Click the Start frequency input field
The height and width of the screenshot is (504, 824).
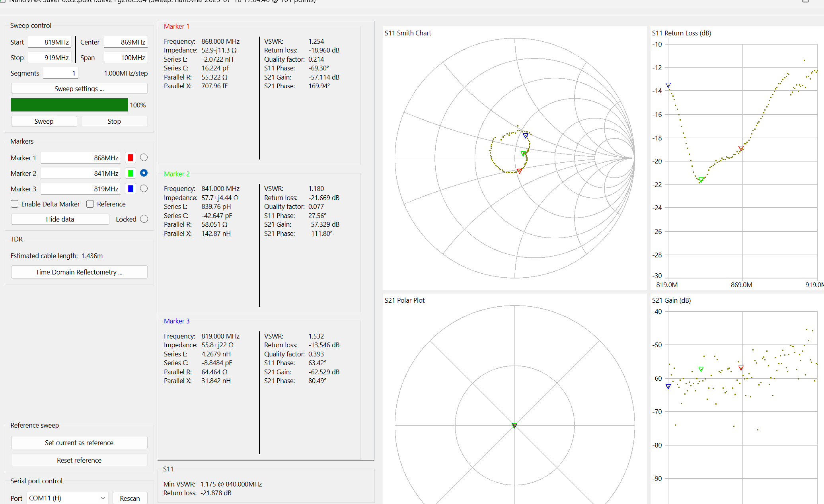50,42
